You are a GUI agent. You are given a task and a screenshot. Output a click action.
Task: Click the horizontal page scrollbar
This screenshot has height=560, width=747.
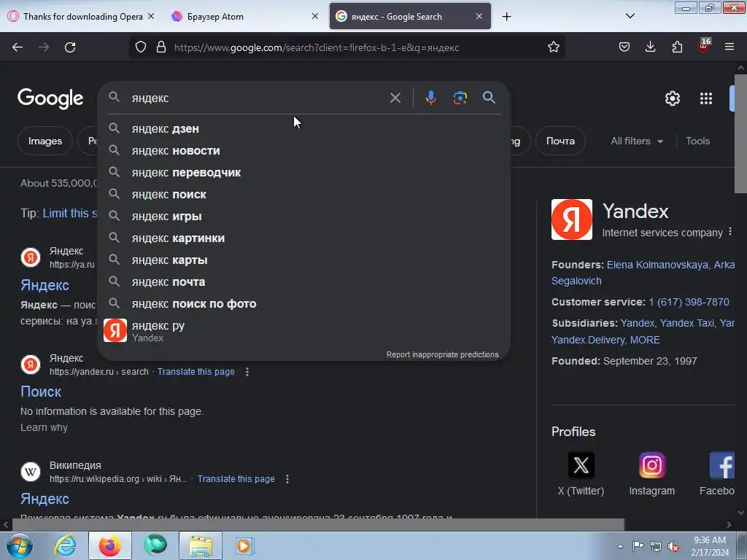(x=318, y=524)
